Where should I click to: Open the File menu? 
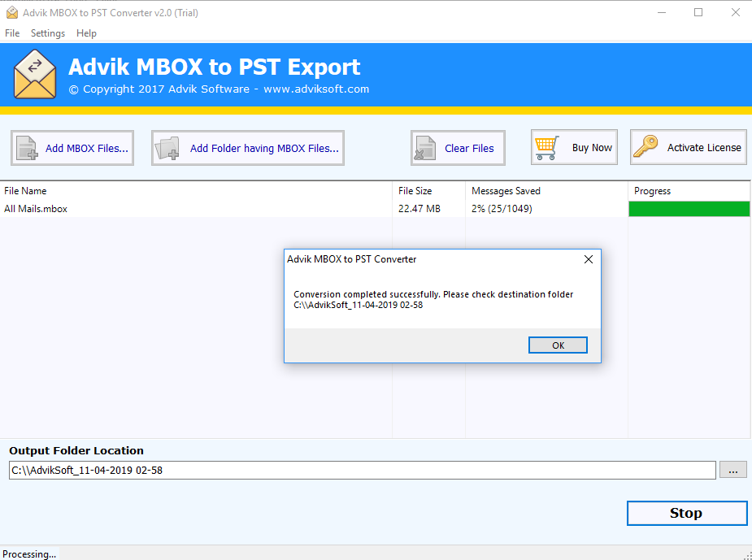pyautogui.click(x=12, y=33)
